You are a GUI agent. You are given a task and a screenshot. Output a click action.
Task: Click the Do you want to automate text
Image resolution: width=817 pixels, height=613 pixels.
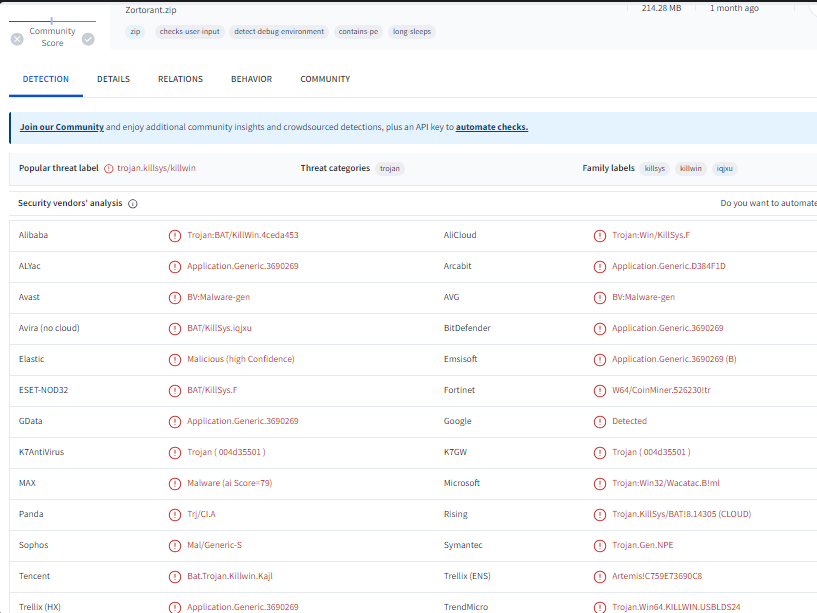769,203
